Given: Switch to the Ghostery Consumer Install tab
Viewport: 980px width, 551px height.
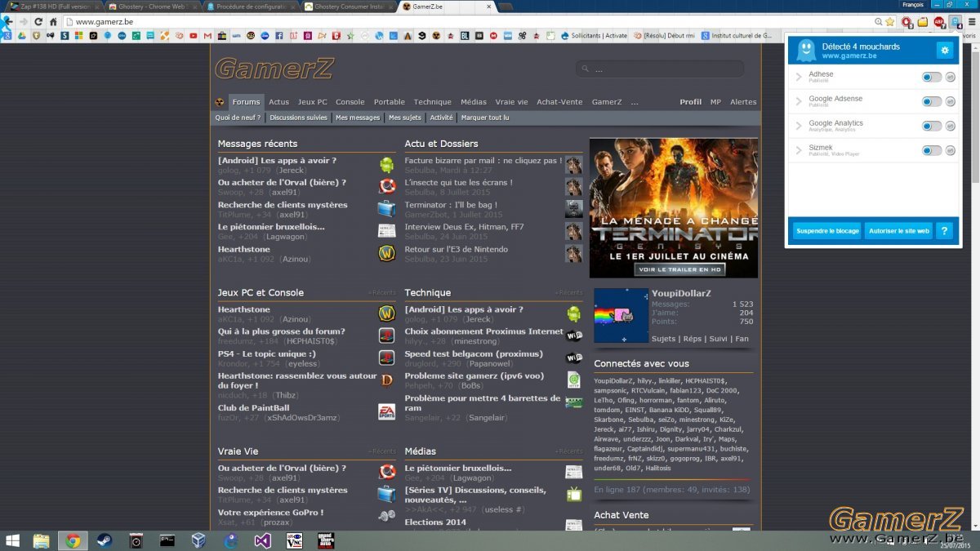Looking at the screenshot, I should pos(347,7).
